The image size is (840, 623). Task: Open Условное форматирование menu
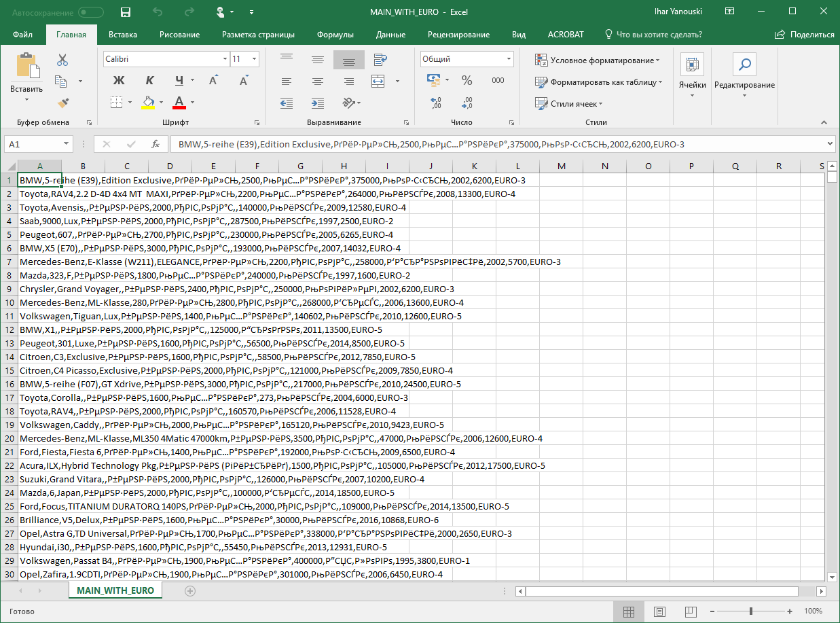pos(598,60)
